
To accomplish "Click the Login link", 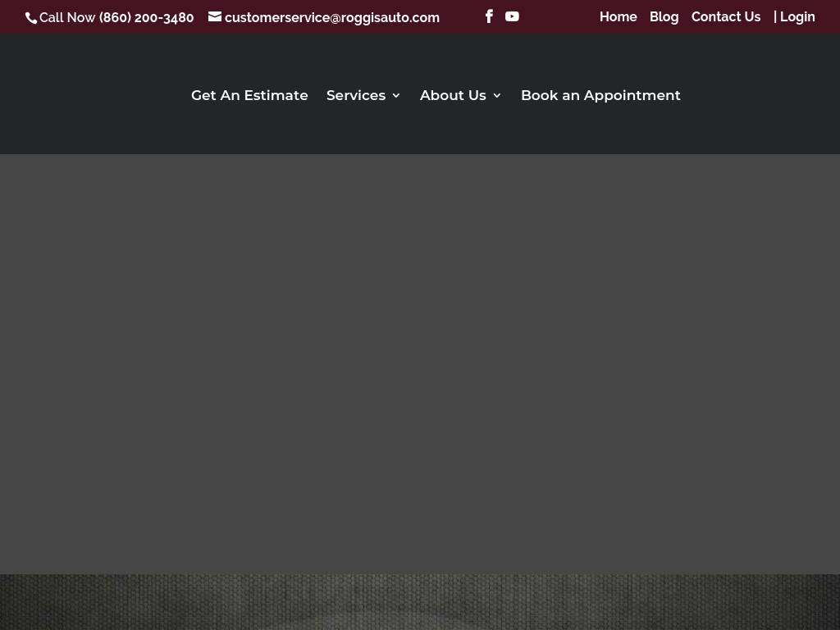I will pos(794,17).
